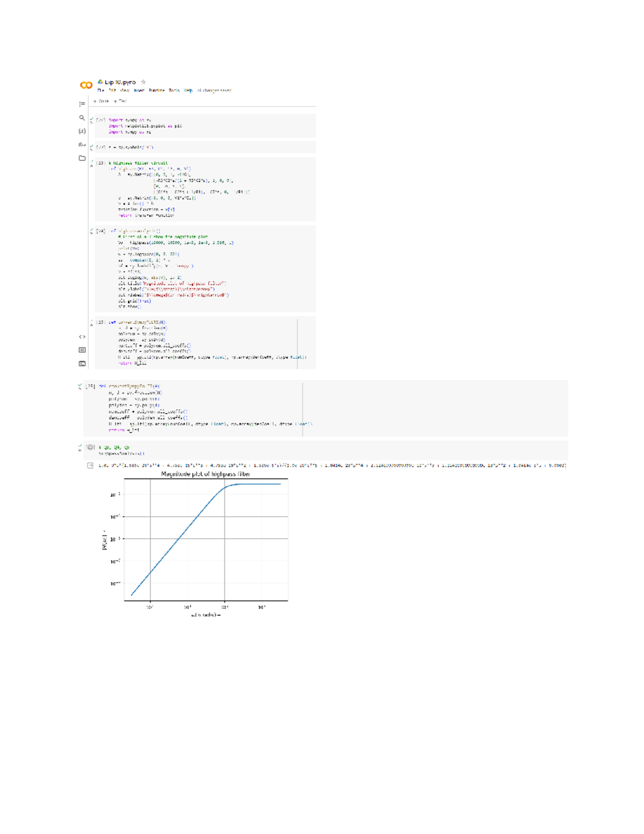644x834 pixels.
Task: Add a new code cell with + Code
Action: click(x=101, y=101)
